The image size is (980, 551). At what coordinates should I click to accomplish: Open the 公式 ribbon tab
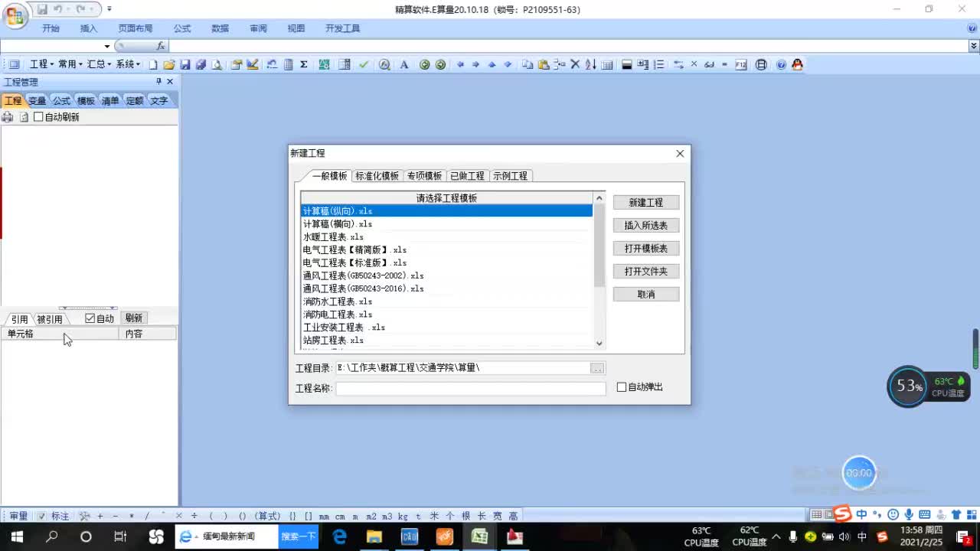pyautogui.click(x=182, y=28)
